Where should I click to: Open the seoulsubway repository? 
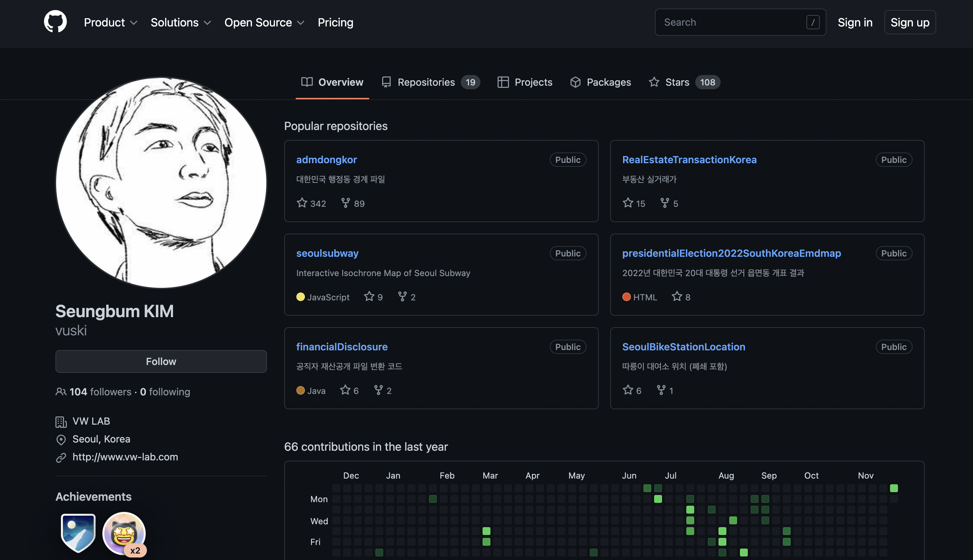tap(327, 253)
